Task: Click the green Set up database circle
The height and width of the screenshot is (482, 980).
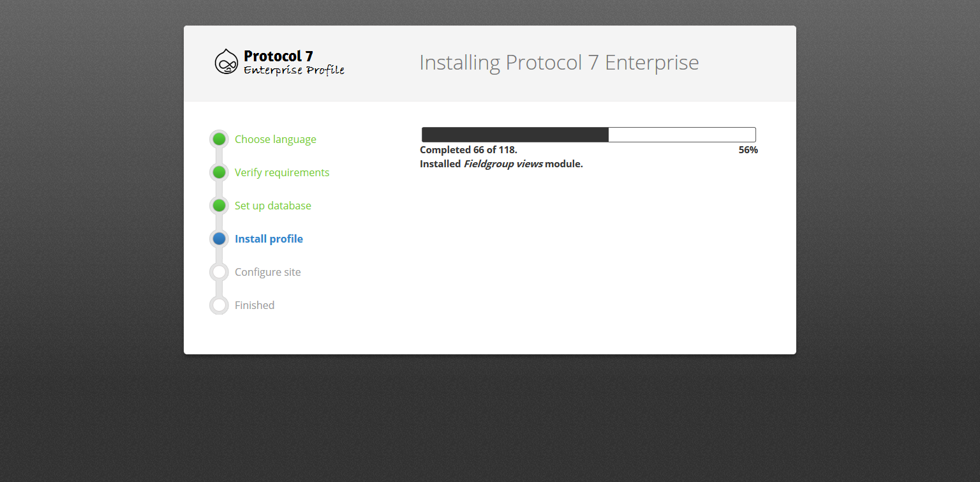Action: click(x=219, y=206)
